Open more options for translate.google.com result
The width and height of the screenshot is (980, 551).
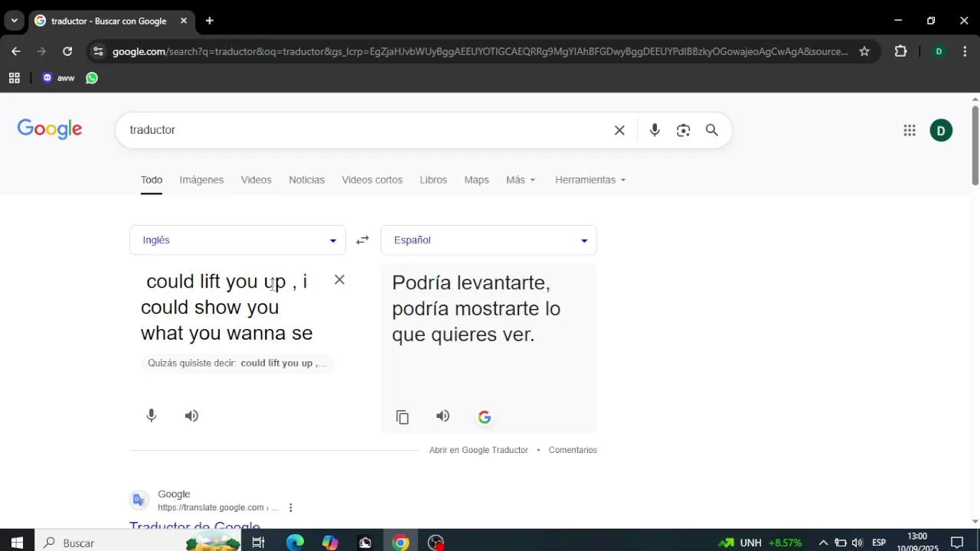(290, 507)
